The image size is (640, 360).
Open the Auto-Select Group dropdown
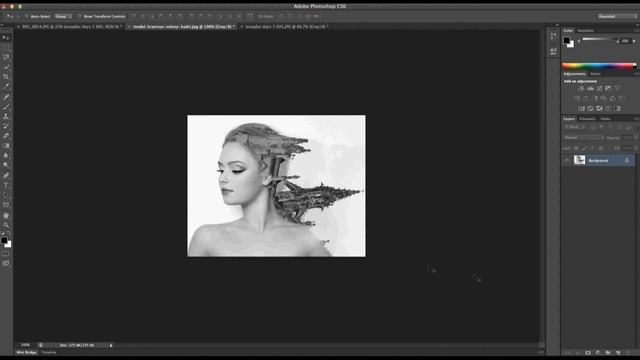point(63,16)
